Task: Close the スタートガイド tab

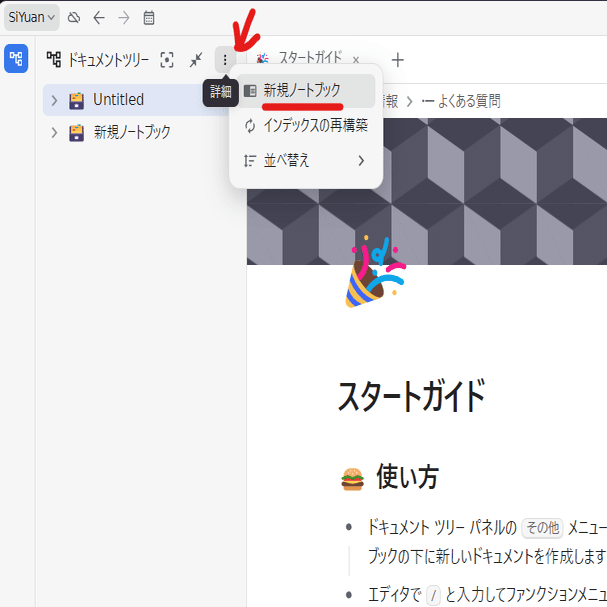Action: tap(356, 60)
